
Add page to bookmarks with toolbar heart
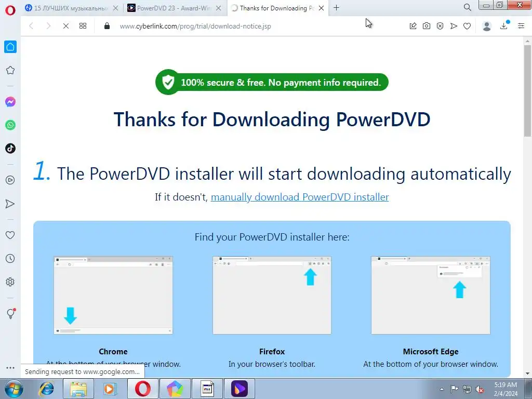467,26
